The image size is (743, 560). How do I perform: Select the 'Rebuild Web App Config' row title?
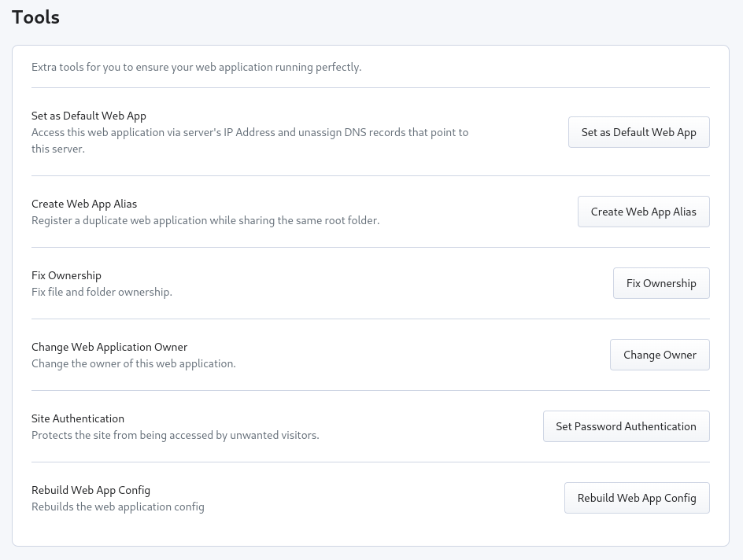[91, 490]
